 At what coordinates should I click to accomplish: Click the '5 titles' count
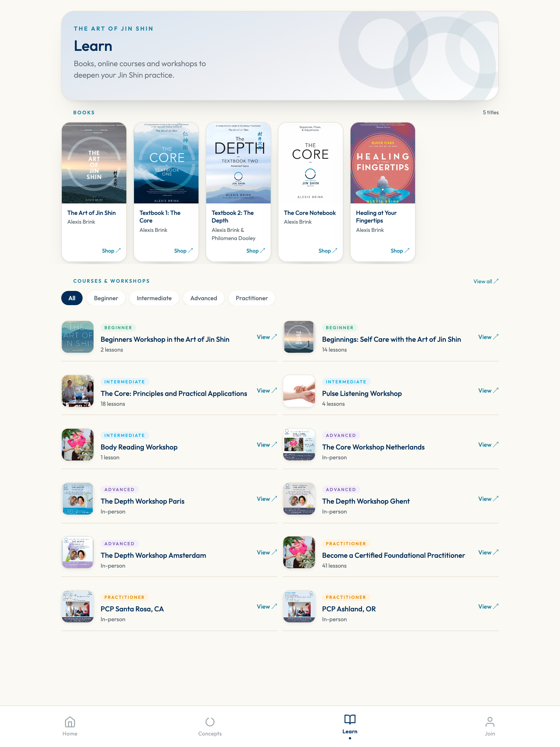click(491, 112)
